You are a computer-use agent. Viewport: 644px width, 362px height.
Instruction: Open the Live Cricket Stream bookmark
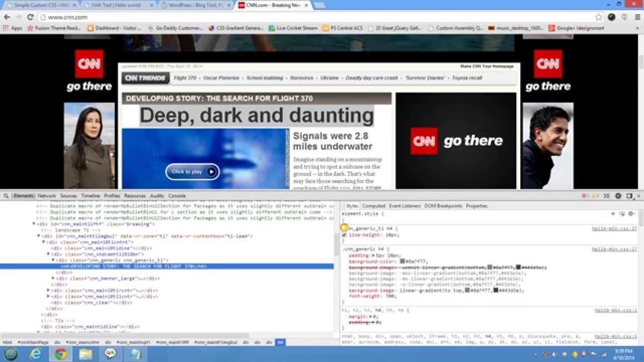[293, 28]
